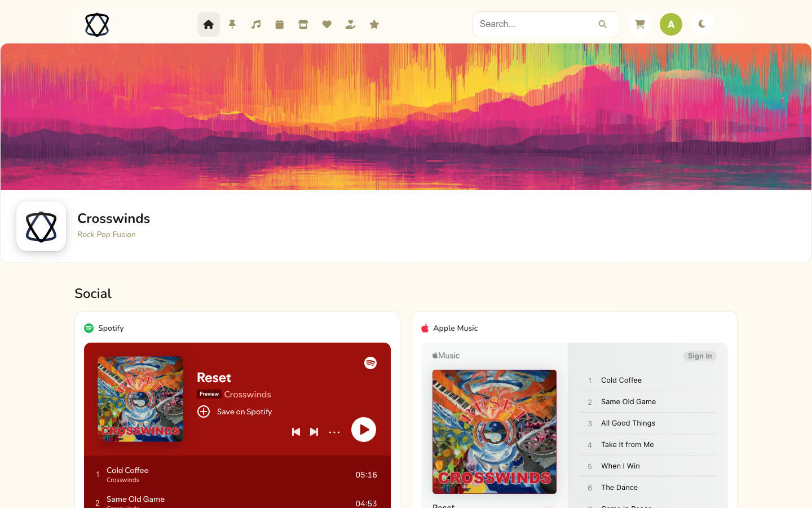Click the plus icon to save on Spotify

204,411
